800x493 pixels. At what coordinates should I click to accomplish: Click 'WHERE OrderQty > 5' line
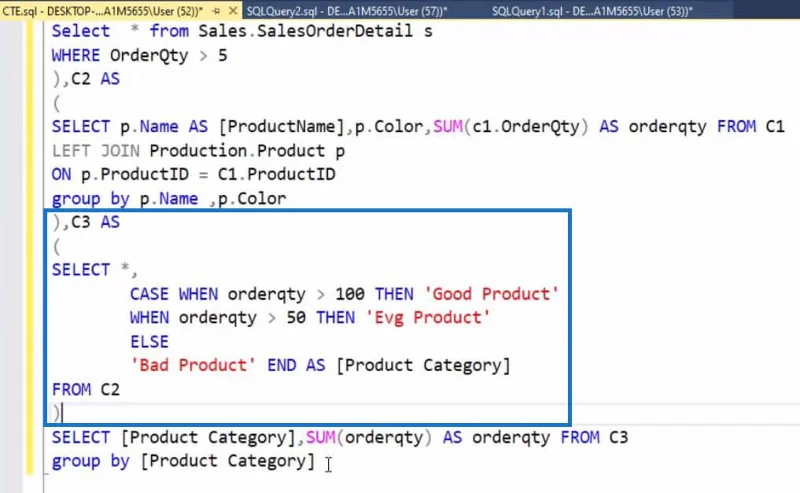(139, 55)
